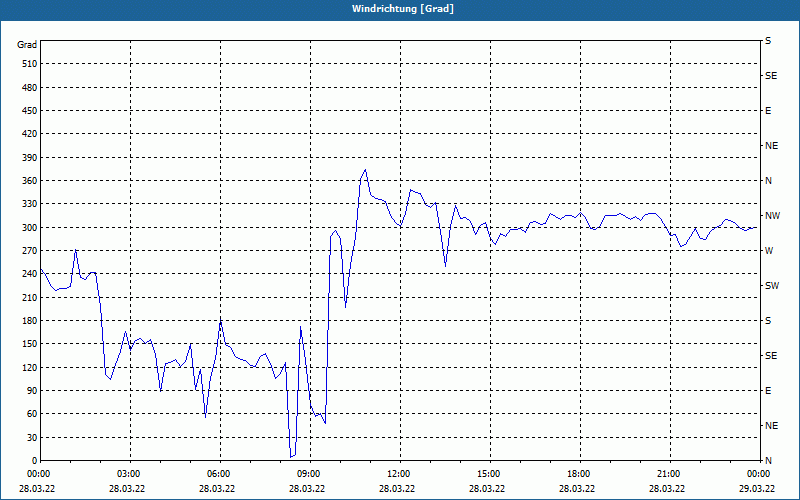Select the 240 left axis label
The width and height of the screenshot is (800, 500).
pyautogui.click(x=30, y=274)
